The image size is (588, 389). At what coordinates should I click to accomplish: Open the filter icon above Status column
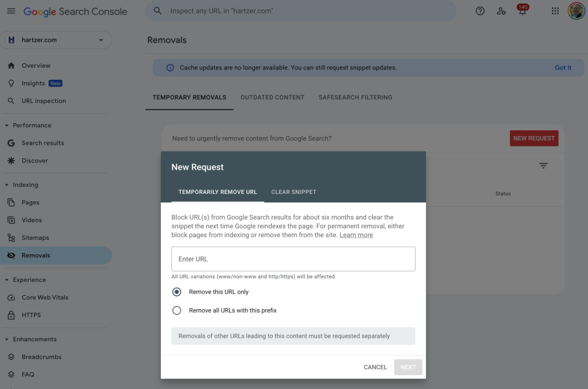pos(543,165)
